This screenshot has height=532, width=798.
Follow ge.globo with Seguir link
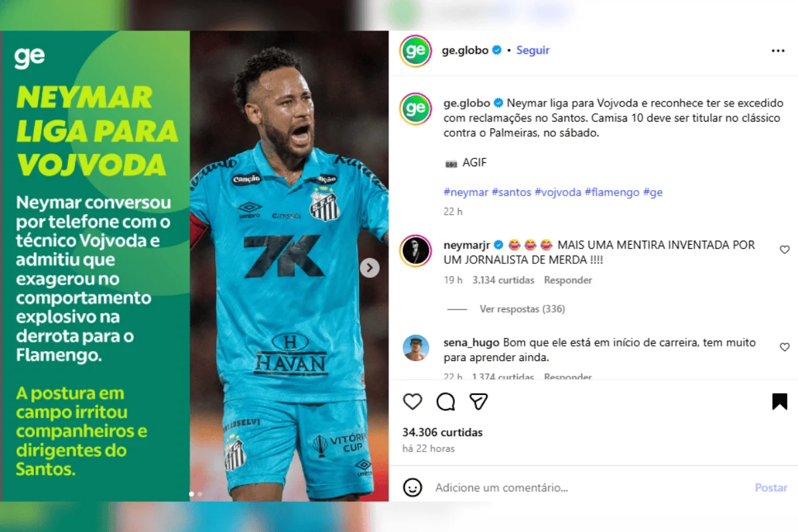533,51
